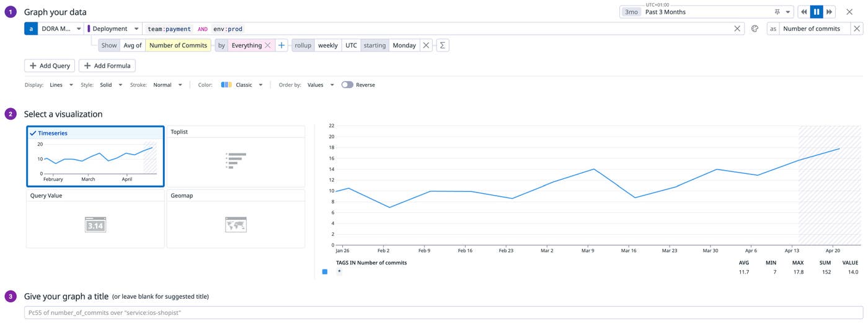
Task: Change the Avg of aggregation
Action: tap(132, 45)
